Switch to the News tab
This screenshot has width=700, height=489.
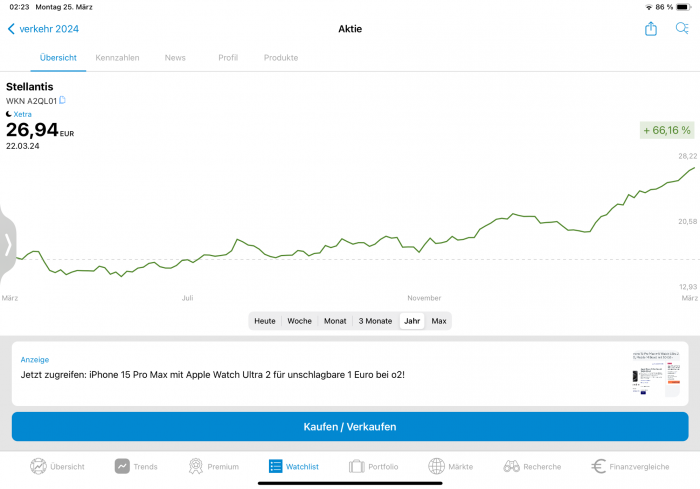(x=175, y=58)
